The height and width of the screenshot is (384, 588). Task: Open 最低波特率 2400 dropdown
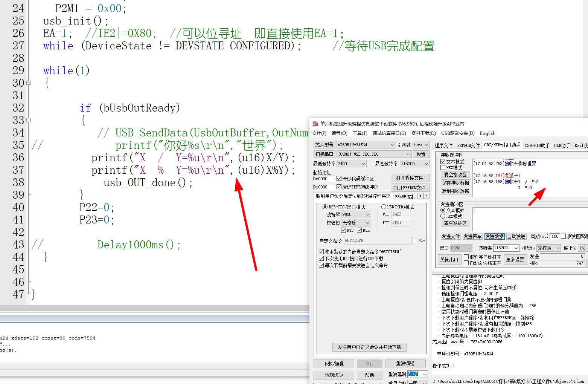point(352,164)
